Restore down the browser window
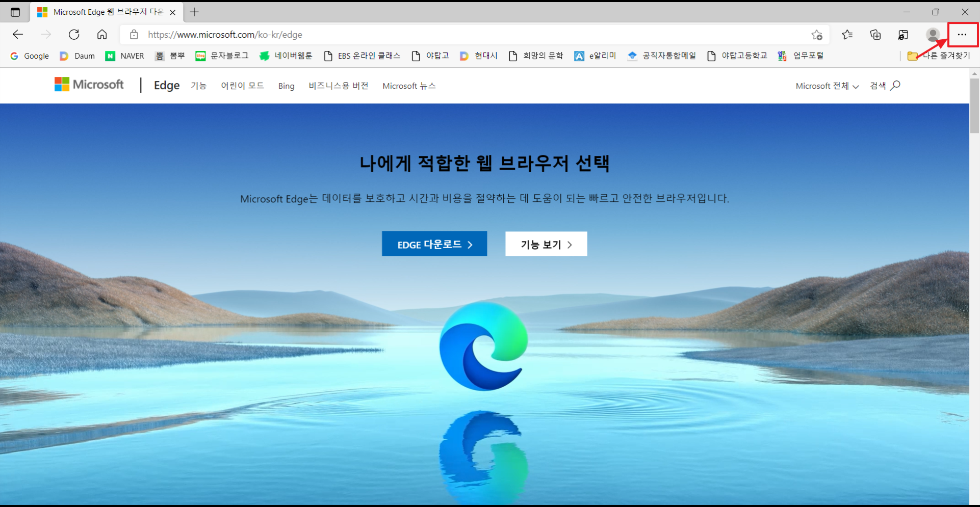The height and width of the screenshot is (507, 980). 936,12
